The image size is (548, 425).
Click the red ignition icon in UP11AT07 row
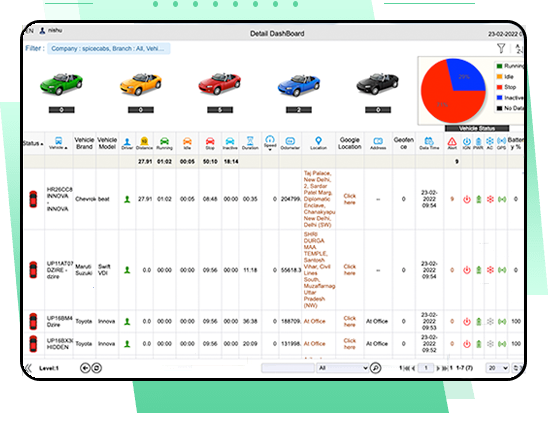[x=467, y=270]
